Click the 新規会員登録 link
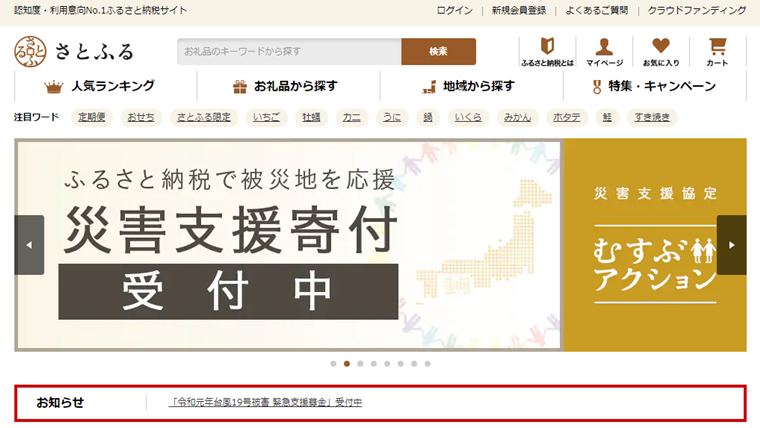This screenshot has height=428, width=760. tap(519, 10)
